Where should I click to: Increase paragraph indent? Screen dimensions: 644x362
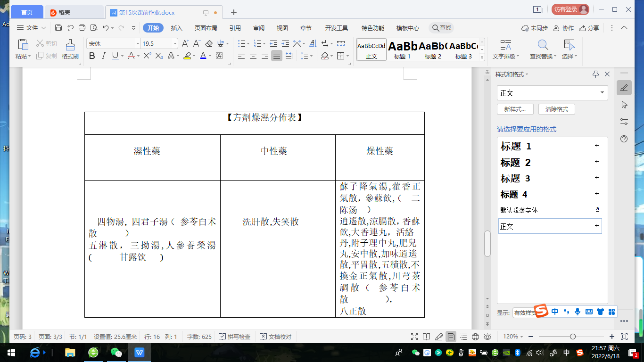point(285,43)
